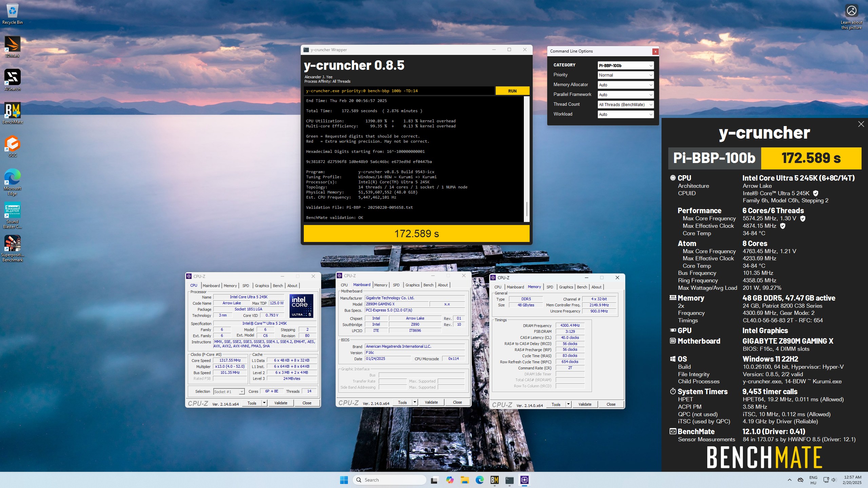
Task: Open the Priority dropdown set to Normal
Action: tap(626, 75)
